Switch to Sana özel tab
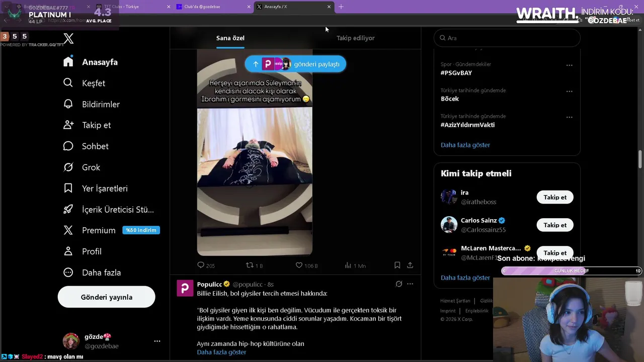Screen dimensions: 644x362 (x=230, y=38)
